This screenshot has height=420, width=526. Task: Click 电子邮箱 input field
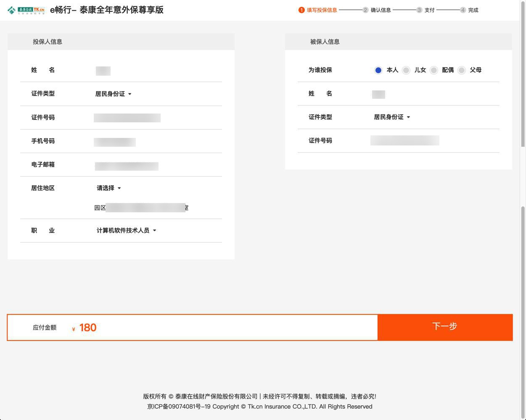coord(127,166)
